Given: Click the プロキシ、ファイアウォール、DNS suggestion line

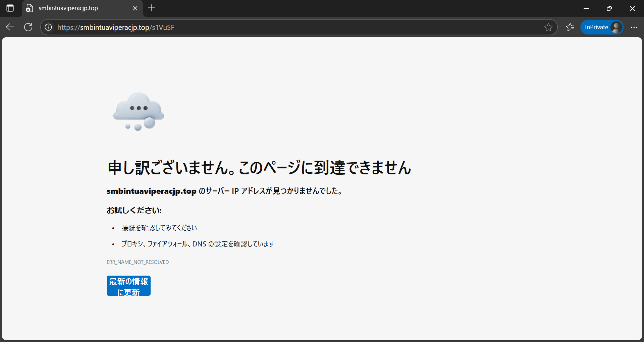Looking at the screenshot, I should click(x=198, y=244).
